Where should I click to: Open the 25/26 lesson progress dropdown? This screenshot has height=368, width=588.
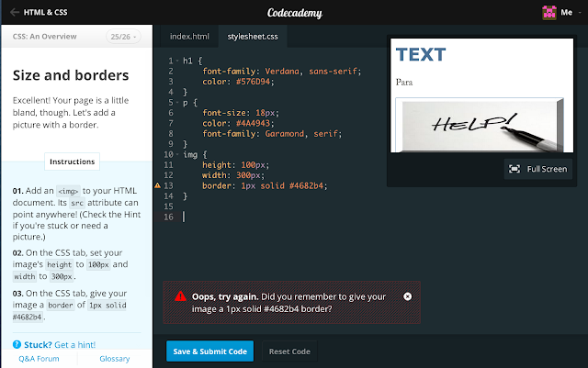tap(122, 38)
